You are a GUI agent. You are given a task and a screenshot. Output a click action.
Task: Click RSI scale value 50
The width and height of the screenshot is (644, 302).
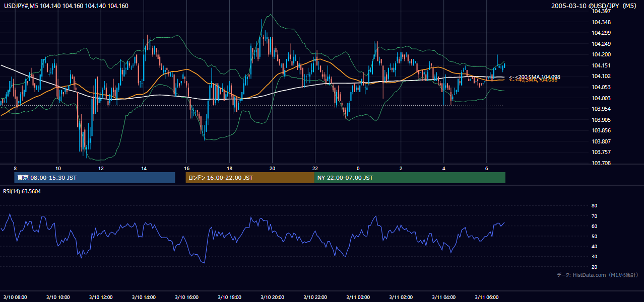pos(594,236)
